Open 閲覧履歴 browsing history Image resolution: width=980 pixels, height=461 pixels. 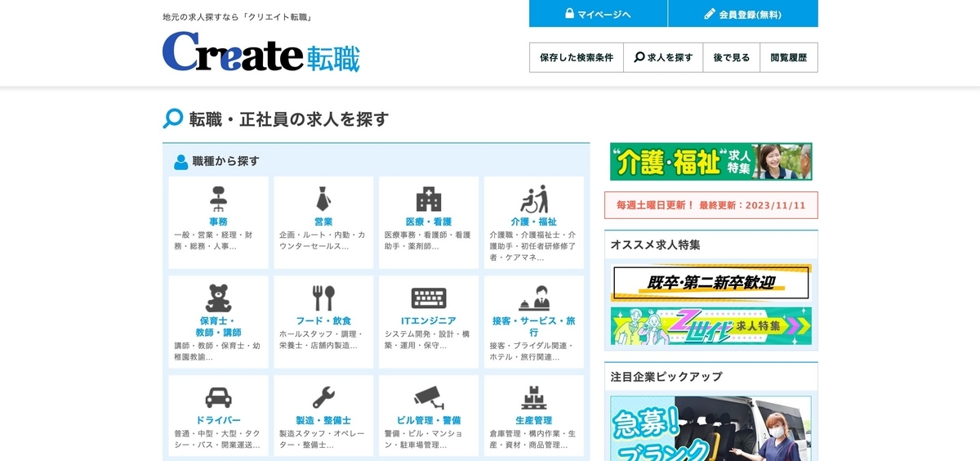click(x=789, y=57)
